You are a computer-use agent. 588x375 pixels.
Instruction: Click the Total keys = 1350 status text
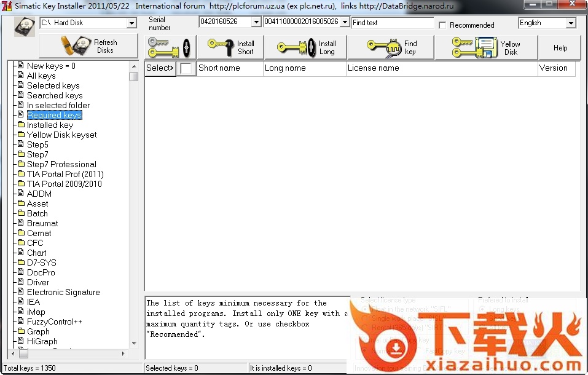[29, 368]
